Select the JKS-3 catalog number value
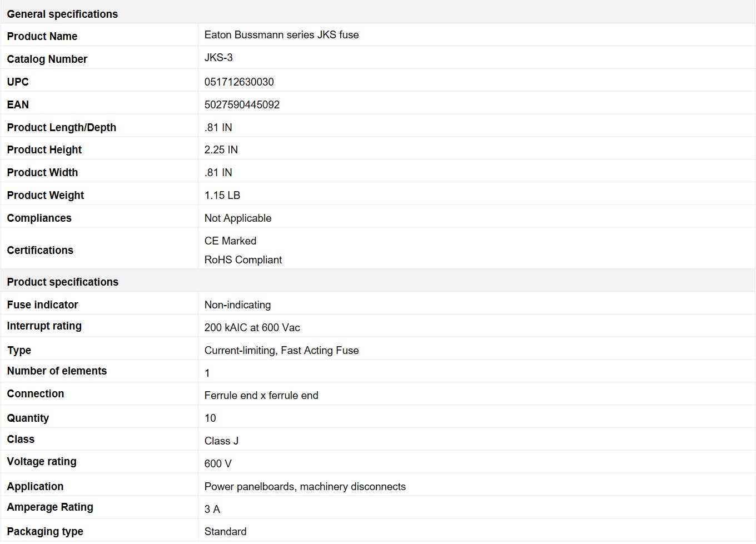756x544 pixels. 218,58
